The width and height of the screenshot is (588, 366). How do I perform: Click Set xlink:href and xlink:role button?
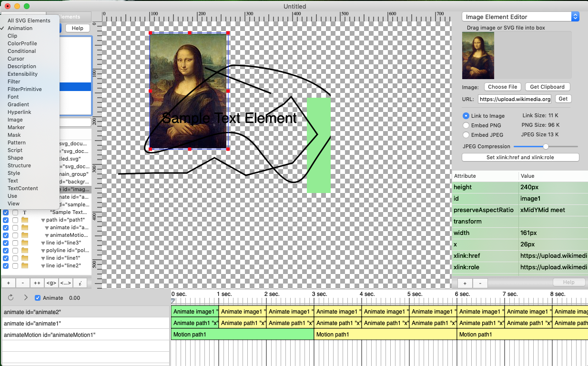coord(520,157)
